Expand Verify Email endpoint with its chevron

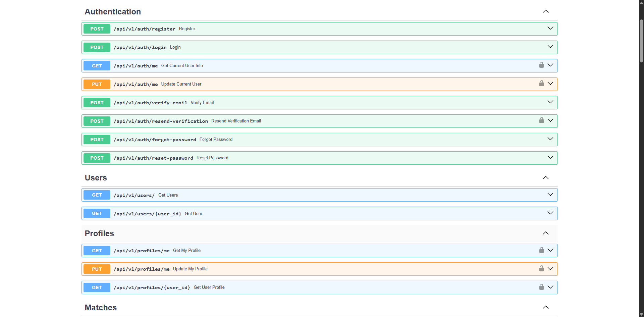550,102
